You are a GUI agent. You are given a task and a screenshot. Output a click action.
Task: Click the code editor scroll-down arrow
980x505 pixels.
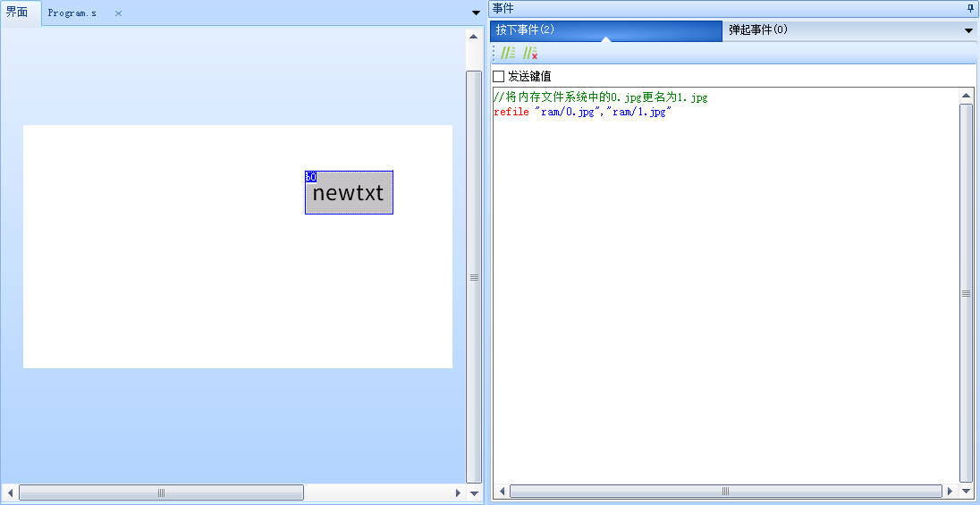(966, 492)
